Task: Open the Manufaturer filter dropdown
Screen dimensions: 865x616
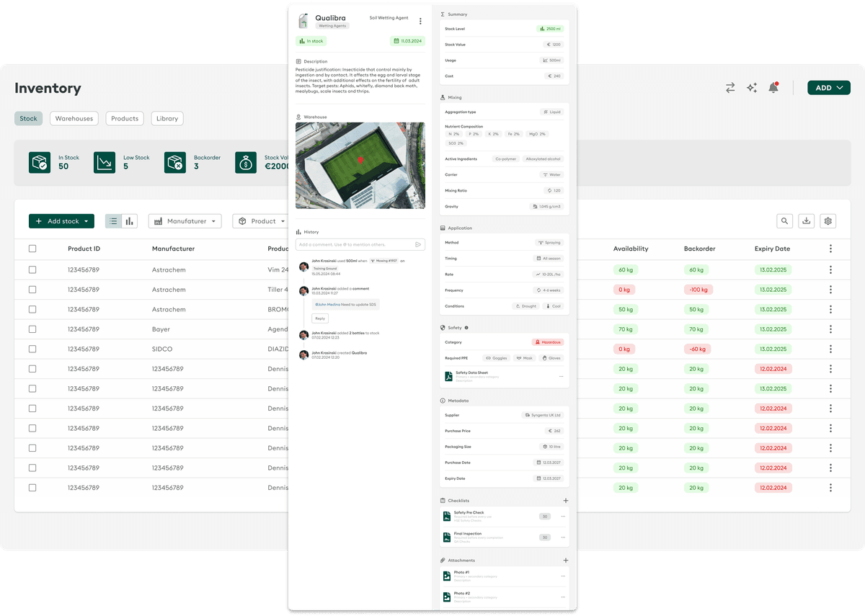Action: [x=185, y=221]
